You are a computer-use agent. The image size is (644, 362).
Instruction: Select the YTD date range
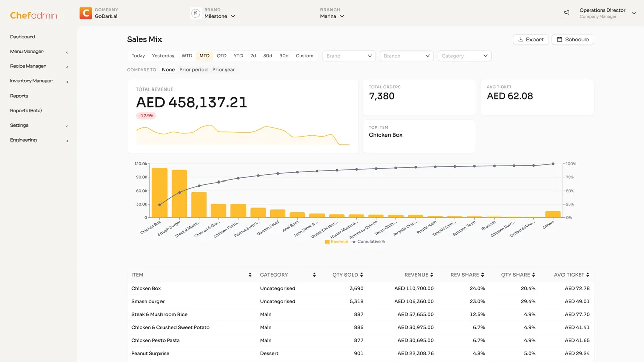pyautogui.click(x=238, y=56)
